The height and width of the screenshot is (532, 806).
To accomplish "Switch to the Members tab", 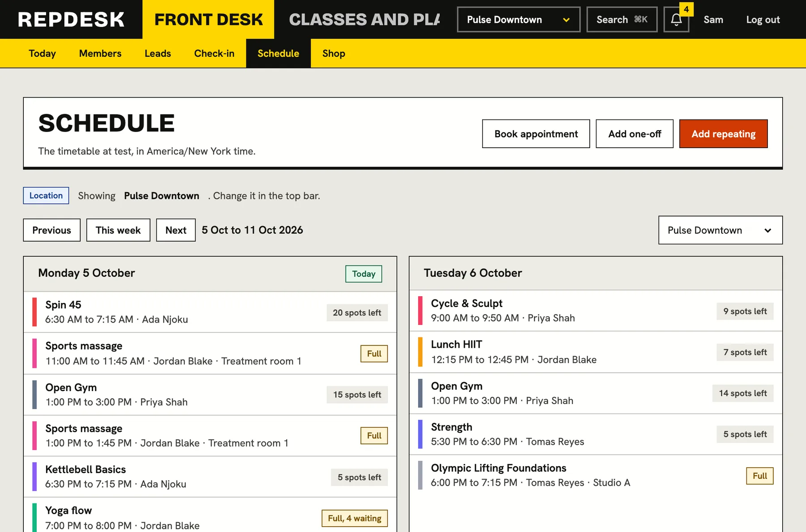I will click(x=100, y=53).
